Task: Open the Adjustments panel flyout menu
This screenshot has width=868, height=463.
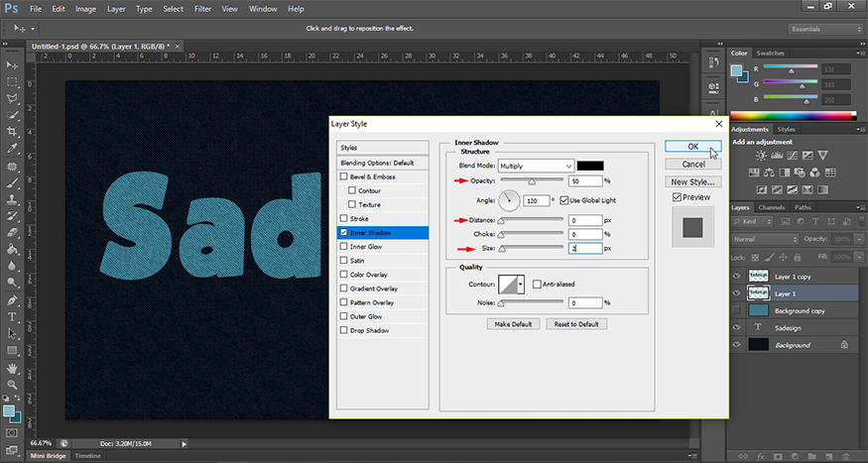Action: pos(861,130)
